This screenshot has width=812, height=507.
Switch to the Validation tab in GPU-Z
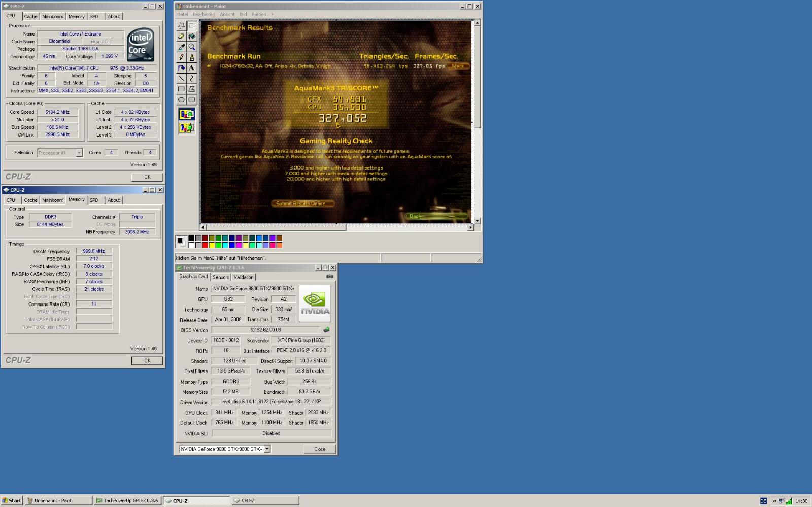(244, 277)
